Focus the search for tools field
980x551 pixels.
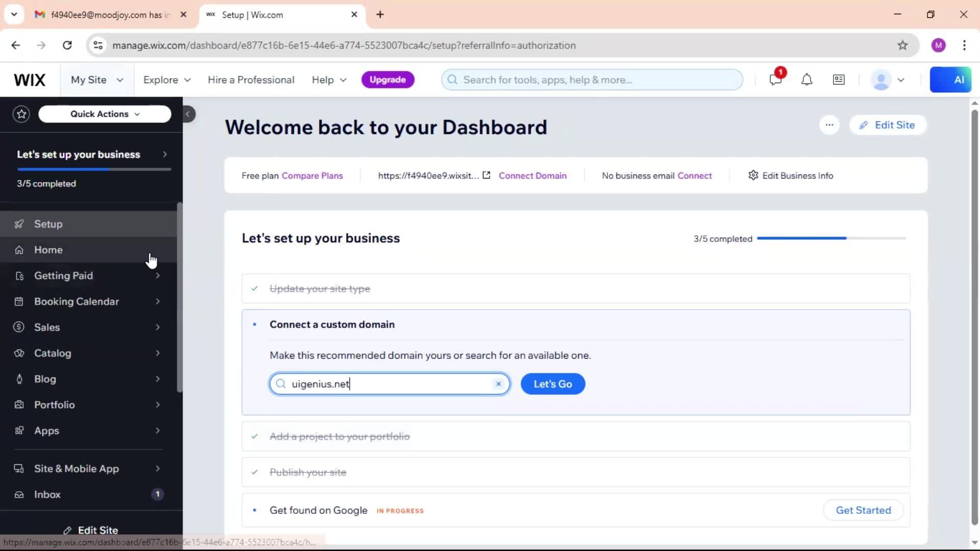coord(592,80)
